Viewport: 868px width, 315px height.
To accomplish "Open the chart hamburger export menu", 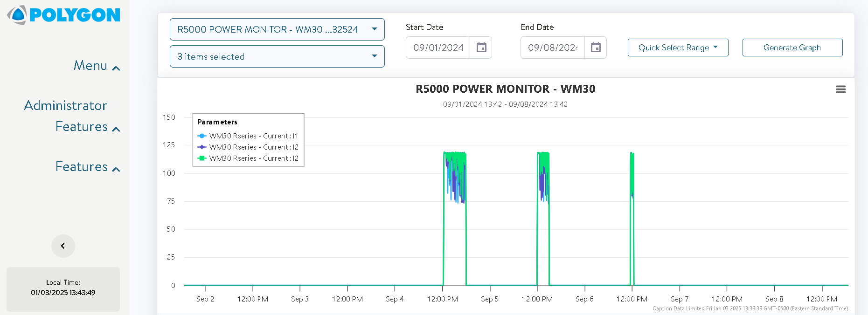I will [x=840, y=89].
